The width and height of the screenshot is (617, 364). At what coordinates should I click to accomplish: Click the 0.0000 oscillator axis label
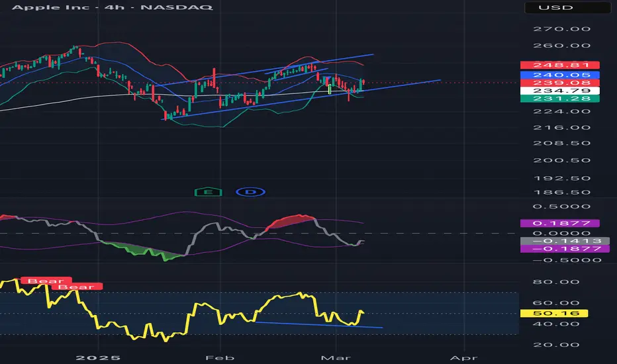pos(561,234)
